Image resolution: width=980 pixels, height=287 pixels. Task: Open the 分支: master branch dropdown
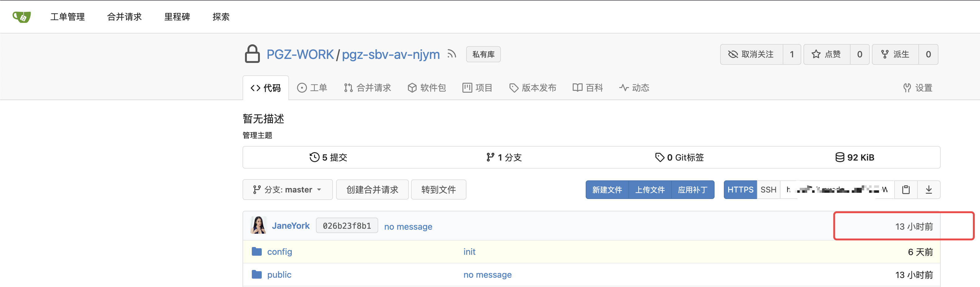coord(288,189)
